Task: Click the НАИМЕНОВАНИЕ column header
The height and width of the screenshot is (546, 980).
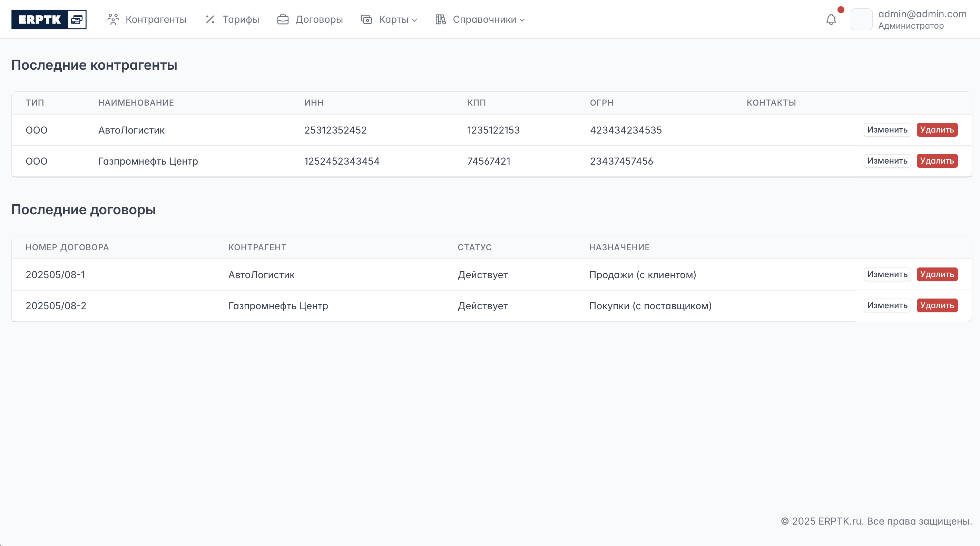Action: click(x=136, y=103)
